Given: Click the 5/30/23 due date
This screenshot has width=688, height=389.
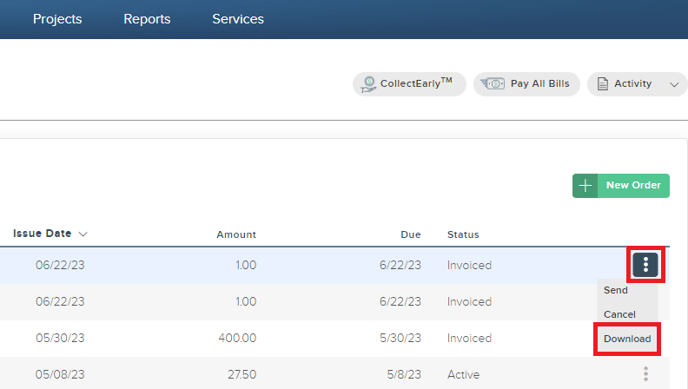Looking at the screenshot, I should click(400, 338).
